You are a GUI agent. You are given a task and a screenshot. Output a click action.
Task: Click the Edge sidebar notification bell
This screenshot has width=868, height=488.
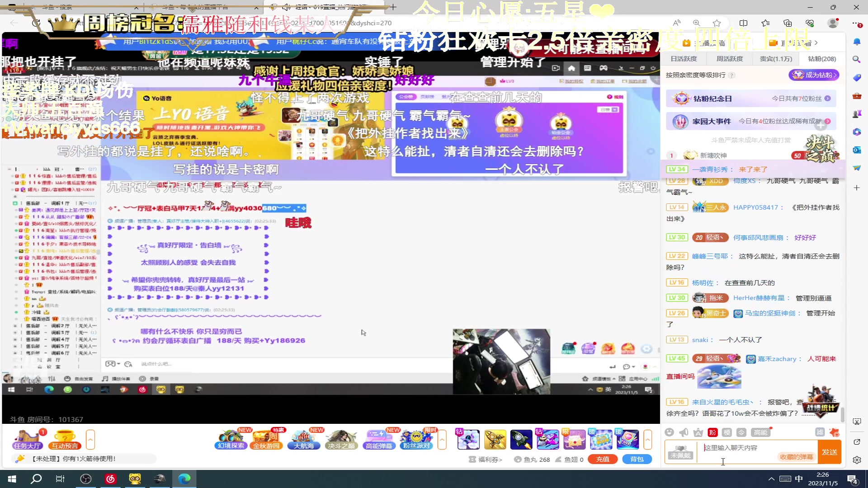857,42
